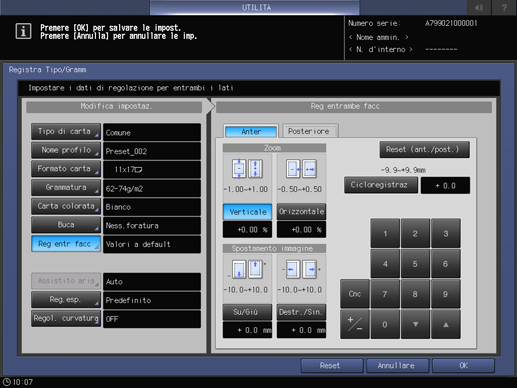Open the Tipo di carta setting
The image size is (517, 388).
pos(66,131)
